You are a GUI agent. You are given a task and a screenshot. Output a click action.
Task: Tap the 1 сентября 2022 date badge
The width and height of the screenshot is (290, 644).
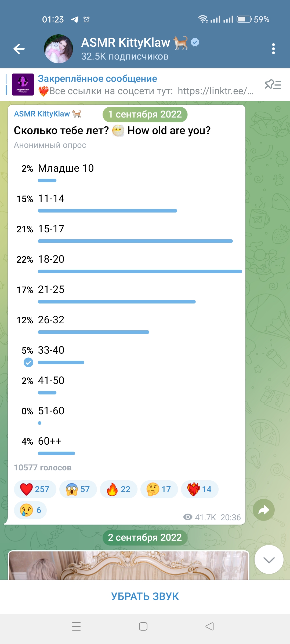(x=145, y=114)
